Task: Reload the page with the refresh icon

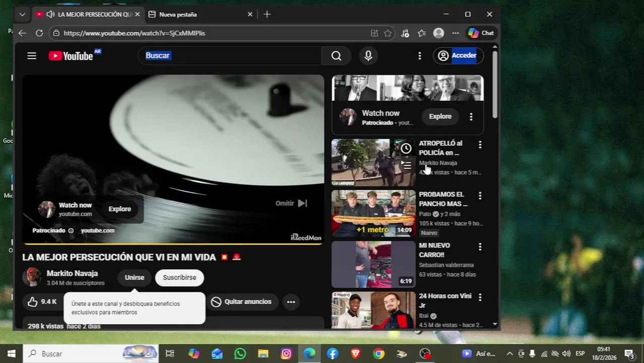Action: [x=39, y=33]
